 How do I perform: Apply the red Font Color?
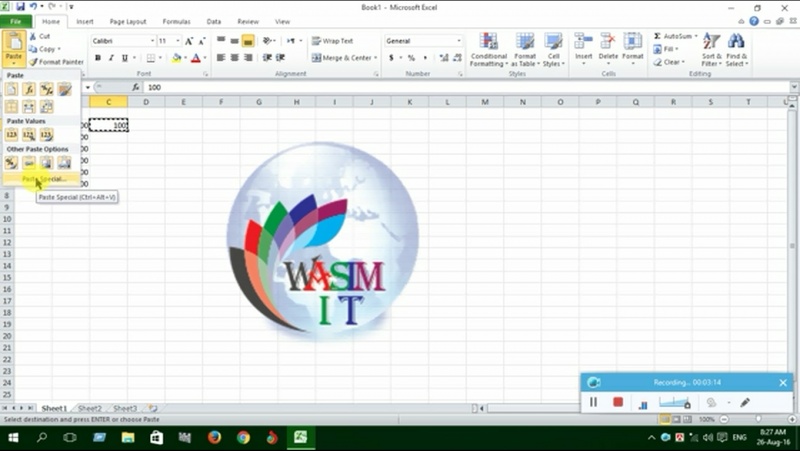(195, 58)
